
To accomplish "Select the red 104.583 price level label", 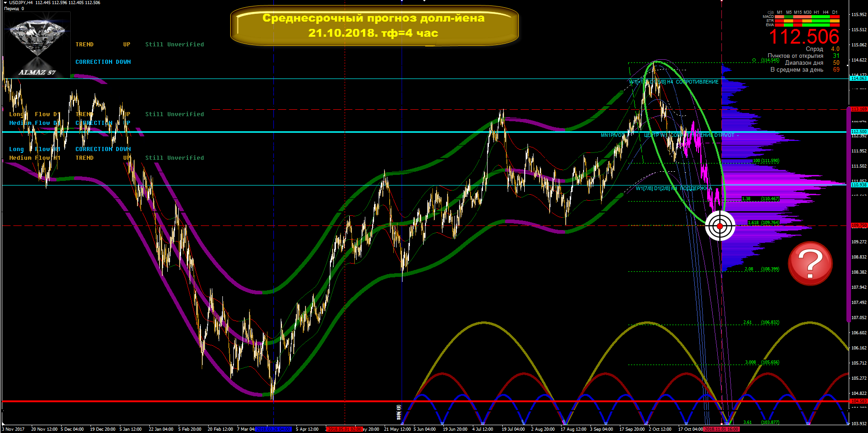I will click(858, 401).
